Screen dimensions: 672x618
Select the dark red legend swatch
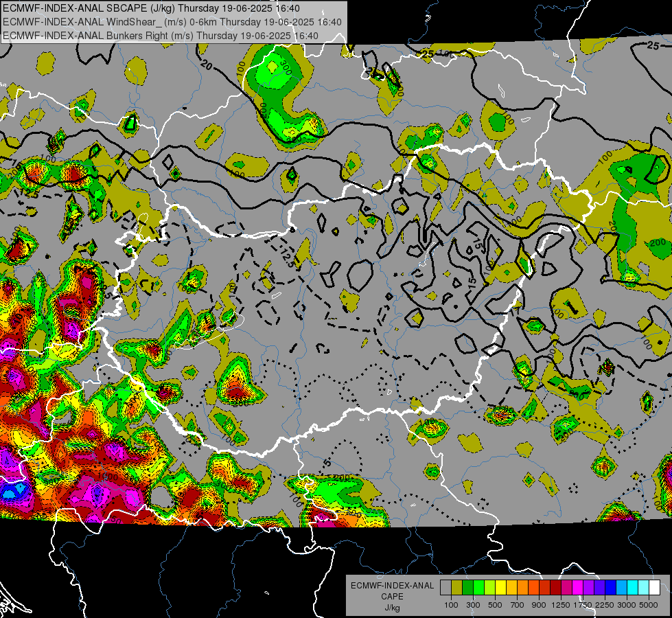coord(556,587)
